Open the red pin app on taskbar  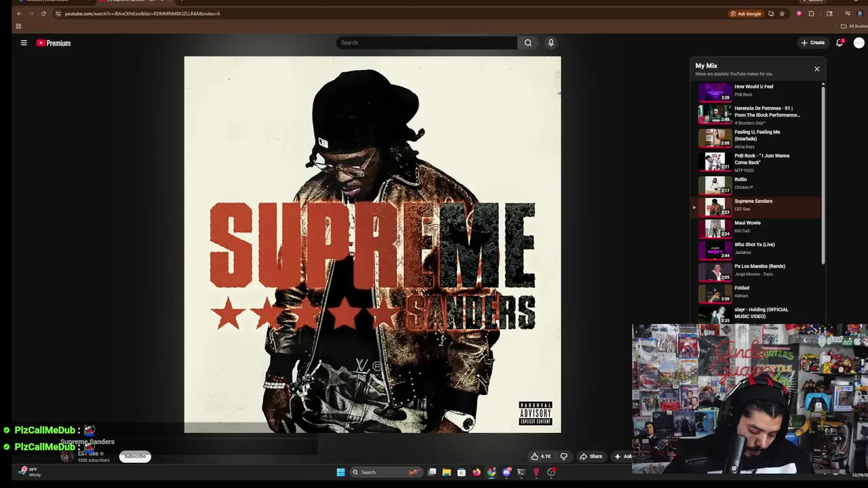pos(536,472)
